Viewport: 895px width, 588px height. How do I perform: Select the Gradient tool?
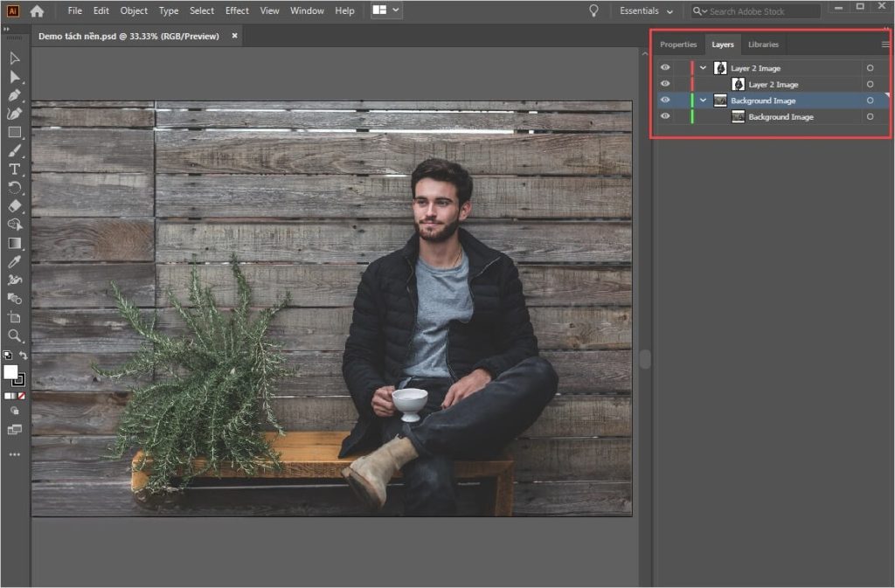(15, 244)
